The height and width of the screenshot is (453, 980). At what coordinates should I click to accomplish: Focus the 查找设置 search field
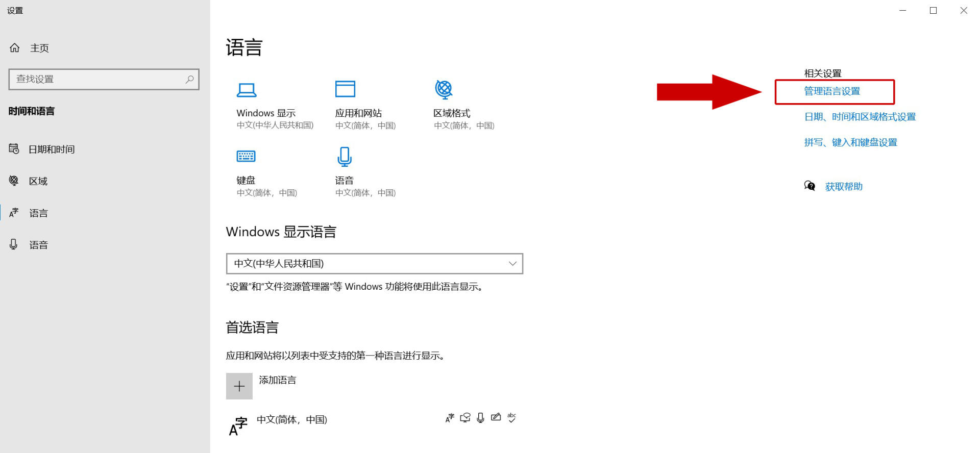coord(104,79)
